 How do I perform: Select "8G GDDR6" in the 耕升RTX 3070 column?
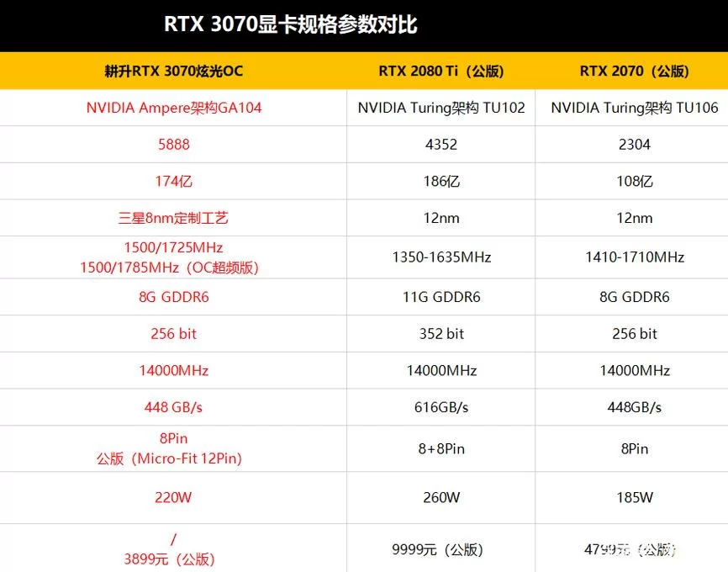point(174,297)
